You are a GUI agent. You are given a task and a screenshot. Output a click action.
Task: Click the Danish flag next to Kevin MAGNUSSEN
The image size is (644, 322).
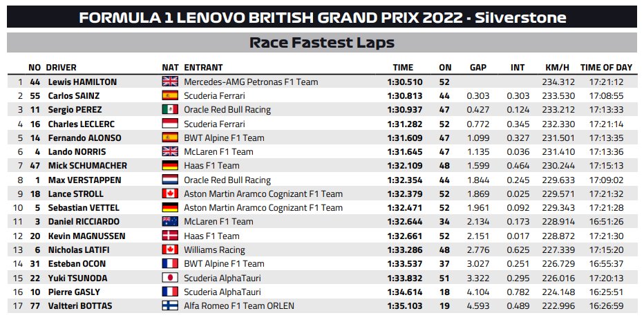pos(169,236)
